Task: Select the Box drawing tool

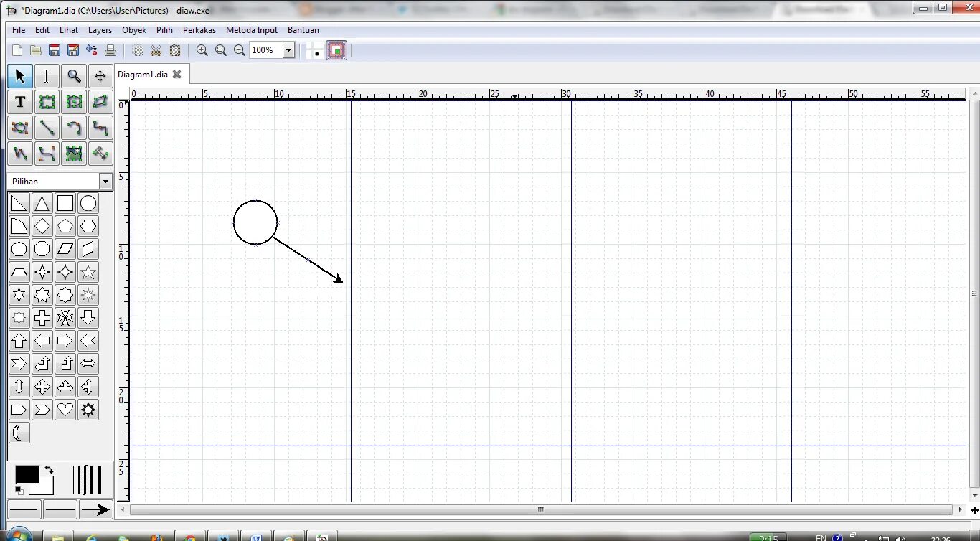Action: click(x=47, y=102)
